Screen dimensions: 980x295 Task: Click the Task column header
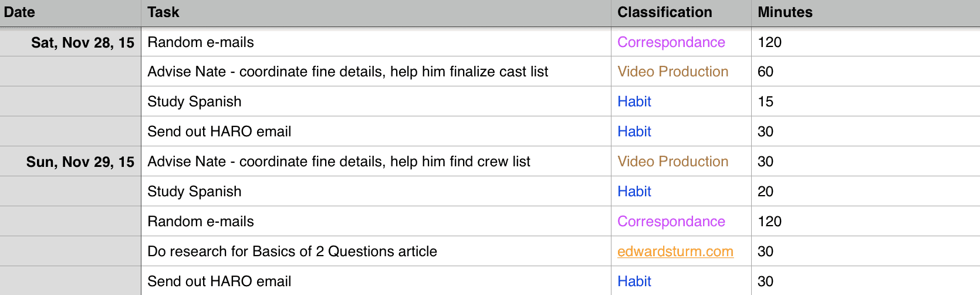point(376,12)
